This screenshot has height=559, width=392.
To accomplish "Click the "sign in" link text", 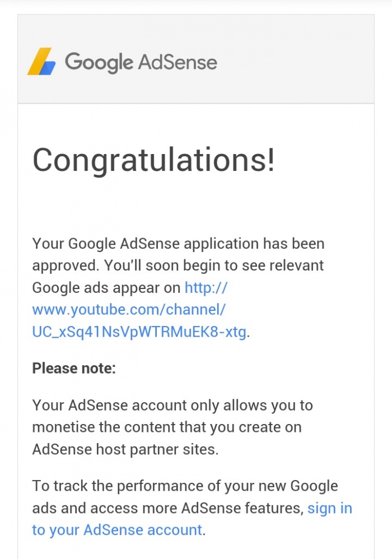I will tap(330, 508).
